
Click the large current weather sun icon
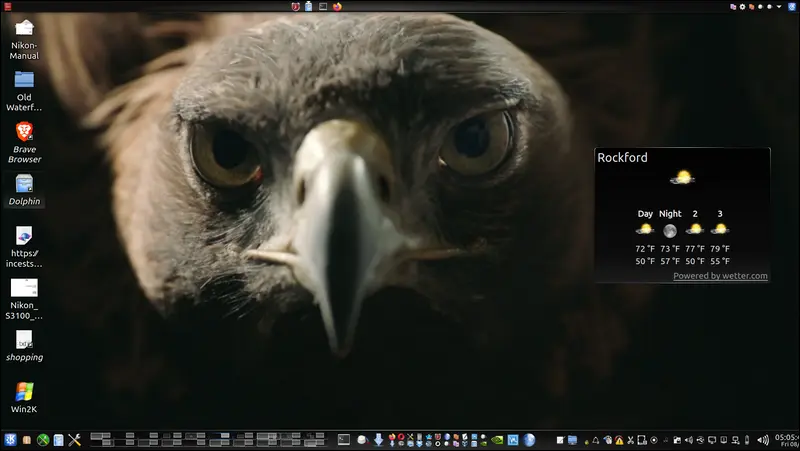pyautogui.click(x=683, y=178)
